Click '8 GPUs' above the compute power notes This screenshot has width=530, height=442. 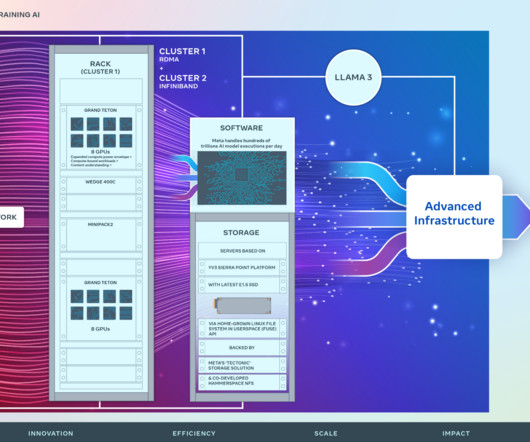click(100, 152)
